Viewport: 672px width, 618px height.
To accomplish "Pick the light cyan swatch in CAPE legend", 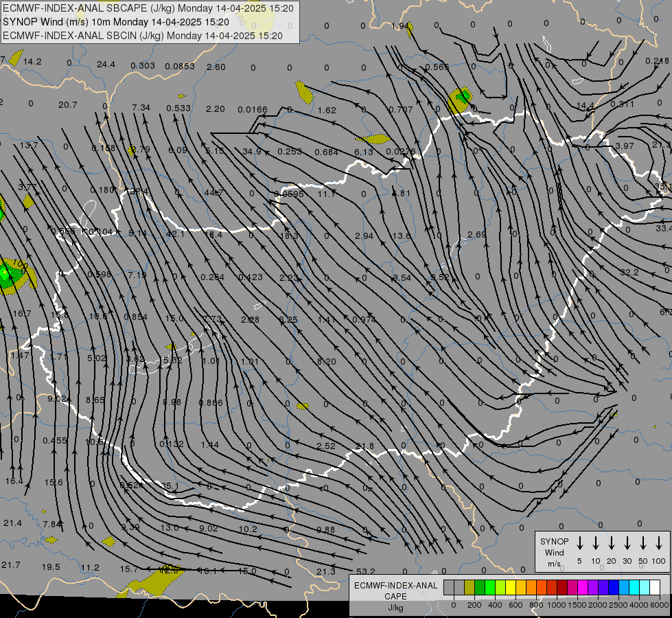I will click(645, 587).
